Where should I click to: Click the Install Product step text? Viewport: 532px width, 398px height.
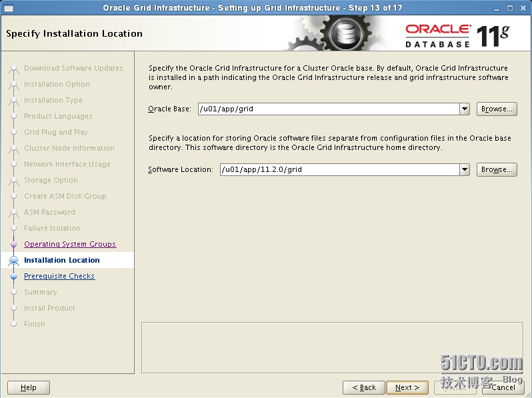[x=49, y=308]
